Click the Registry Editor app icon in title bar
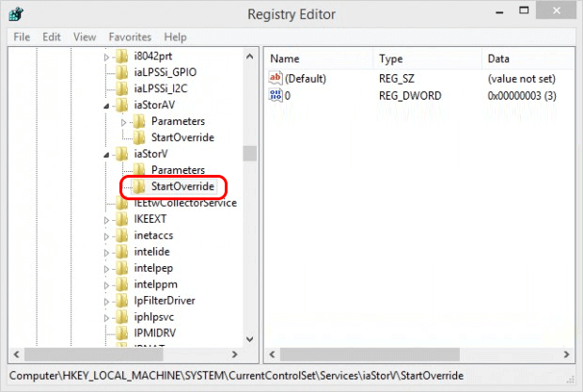583x392 pixels. 17,14
